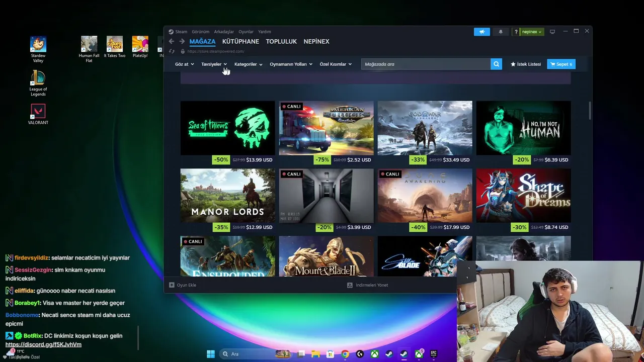Open Logitech G HUB from the taskbar
Image resolution: width=644 pixels, height=362 pixels.
360,354
